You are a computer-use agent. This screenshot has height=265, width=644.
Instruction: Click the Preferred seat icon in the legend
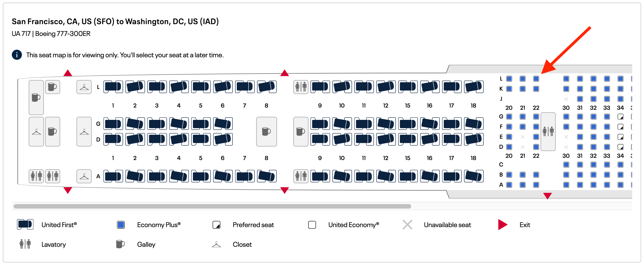coord(217,225)
